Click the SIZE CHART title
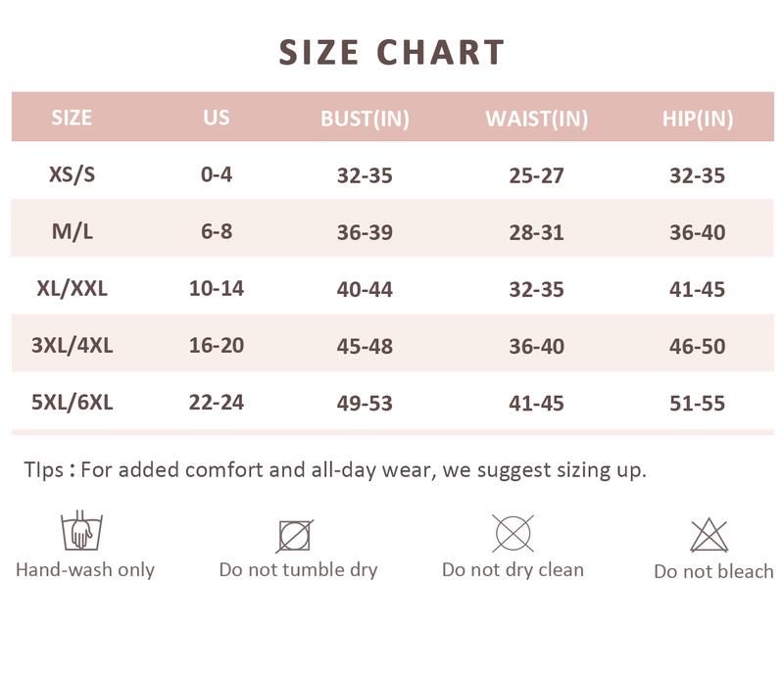This screenshot has width=784, height=679. 392,51
